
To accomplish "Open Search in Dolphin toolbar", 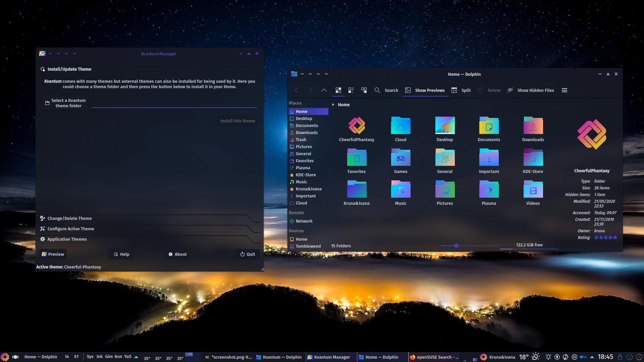I will (x=386, y=90).
